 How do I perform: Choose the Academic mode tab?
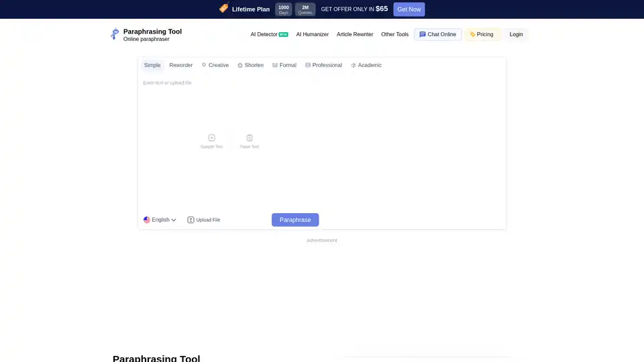tap(366, 65)
